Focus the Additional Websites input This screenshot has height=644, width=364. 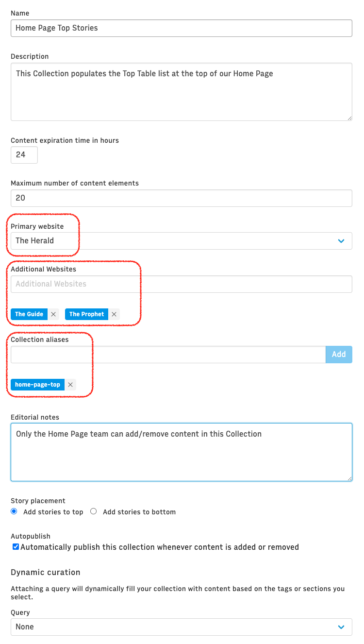182,284
